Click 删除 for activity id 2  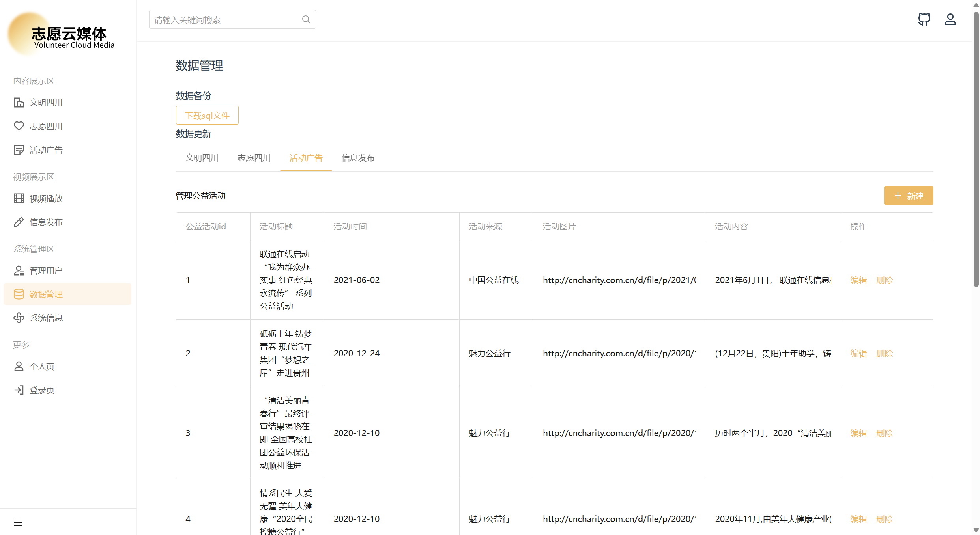tap(884, 353)
